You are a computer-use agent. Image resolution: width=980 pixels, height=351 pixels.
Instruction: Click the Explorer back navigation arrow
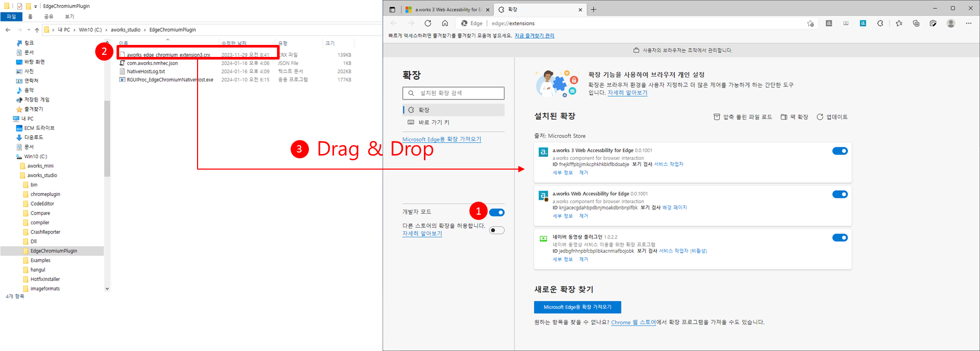(8, 30)
